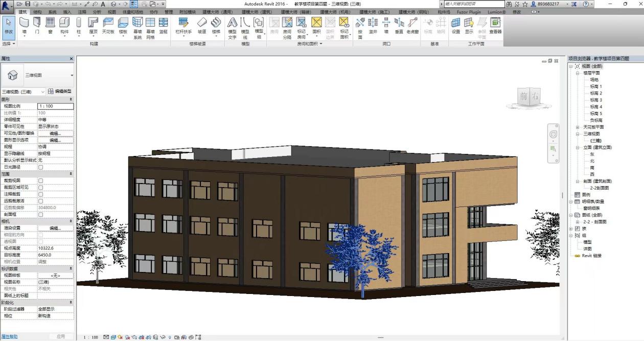This screenshot has height=341, width=644.
Task: Click the 老虎窗 (Dormer) opening tool
Action: pyautogui.click(x=412, y=25)
